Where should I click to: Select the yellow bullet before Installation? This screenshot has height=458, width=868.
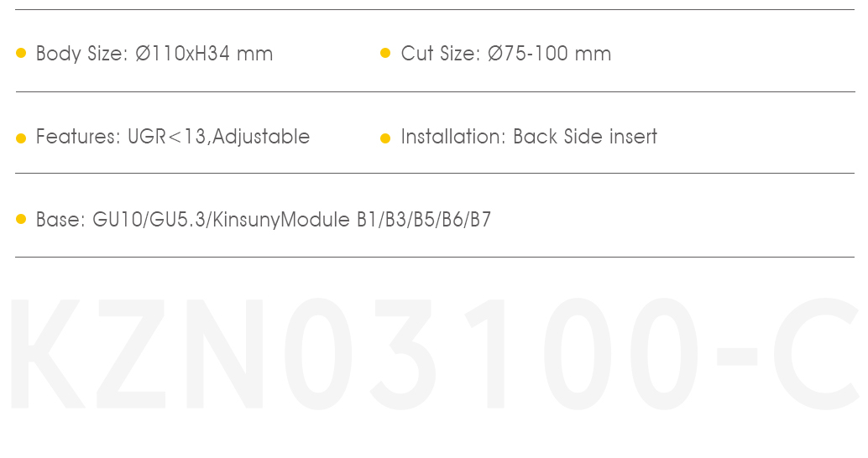(386, 138)
